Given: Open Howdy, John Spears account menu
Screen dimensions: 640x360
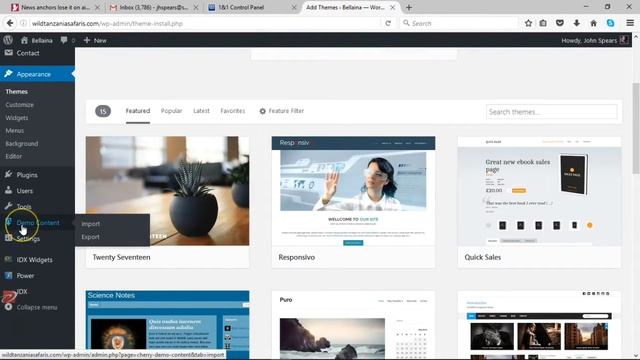Looking at the screenshot, I should click(594, 40).
